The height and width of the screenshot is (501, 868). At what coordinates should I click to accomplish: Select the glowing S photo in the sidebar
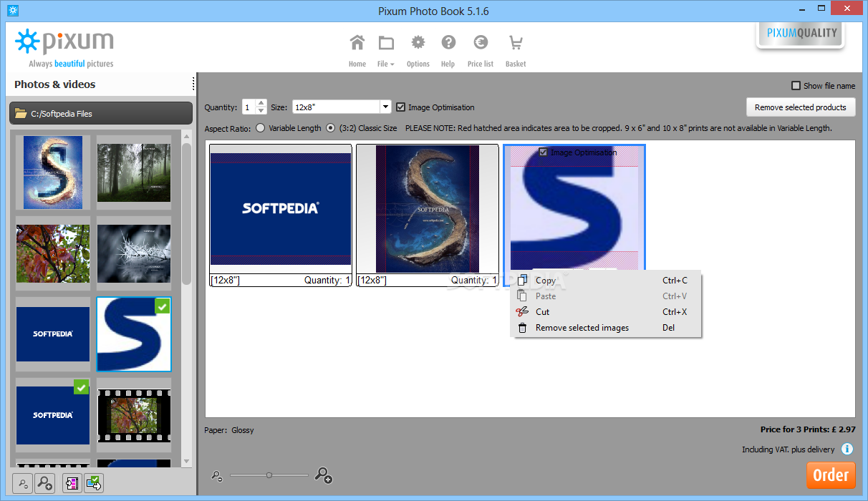(x=53, y=172)
